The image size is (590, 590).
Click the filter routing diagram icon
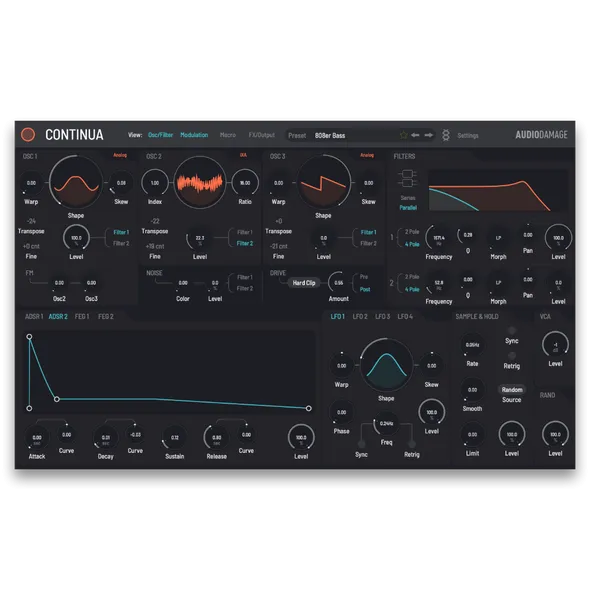point(408,178)
